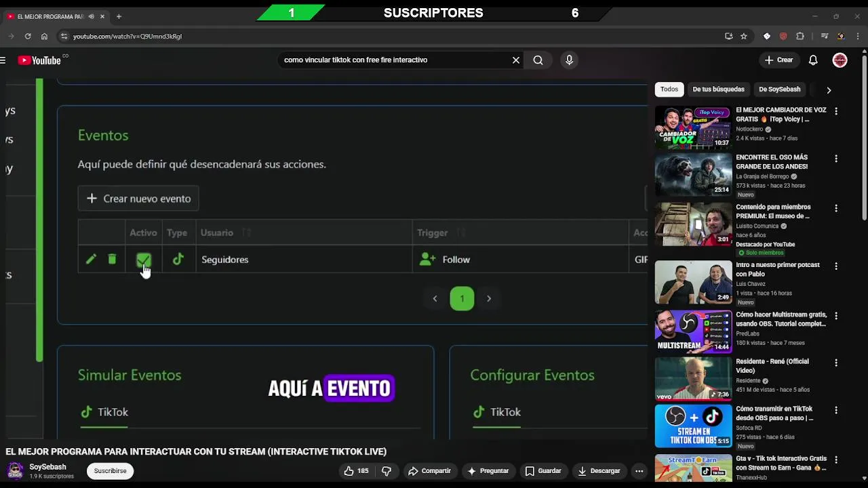The height and width of the screenshot is (488, 868).
Task: Start voice search with microphone icon
Action: pos(569,60)
